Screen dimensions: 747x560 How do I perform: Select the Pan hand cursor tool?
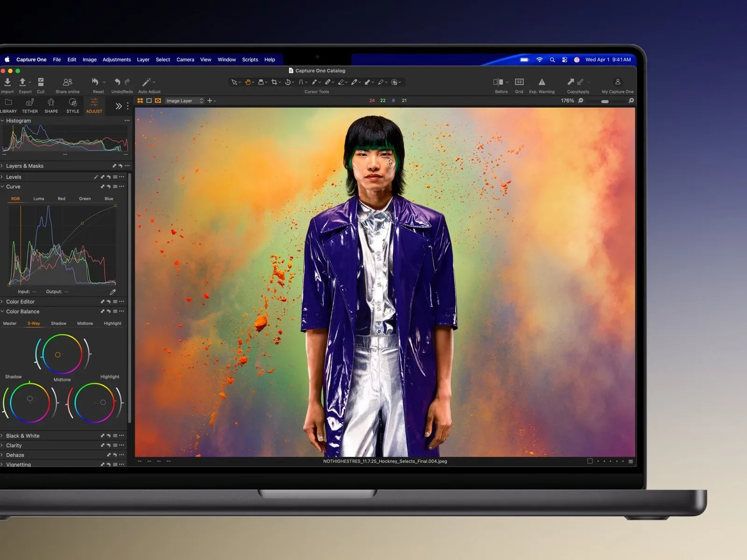coord(248,82)
